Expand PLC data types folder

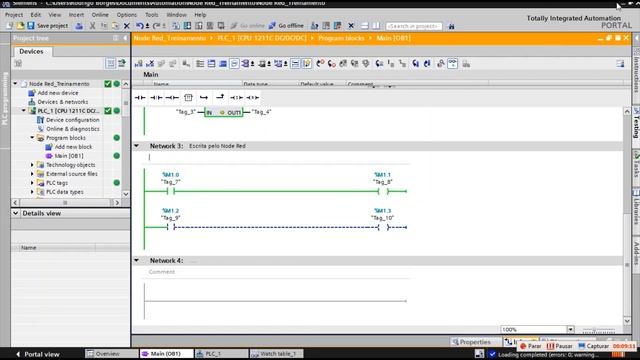(32, 192)
